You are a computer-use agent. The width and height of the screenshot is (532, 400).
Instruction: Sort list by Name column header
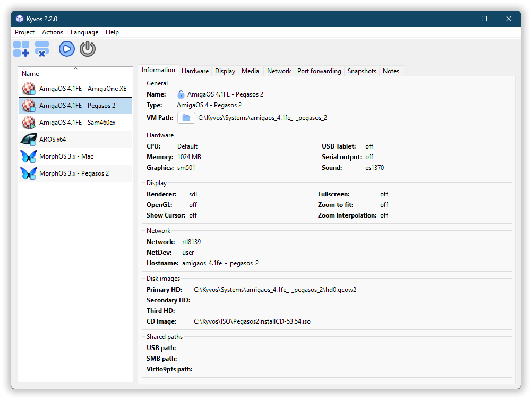point(75,74)
